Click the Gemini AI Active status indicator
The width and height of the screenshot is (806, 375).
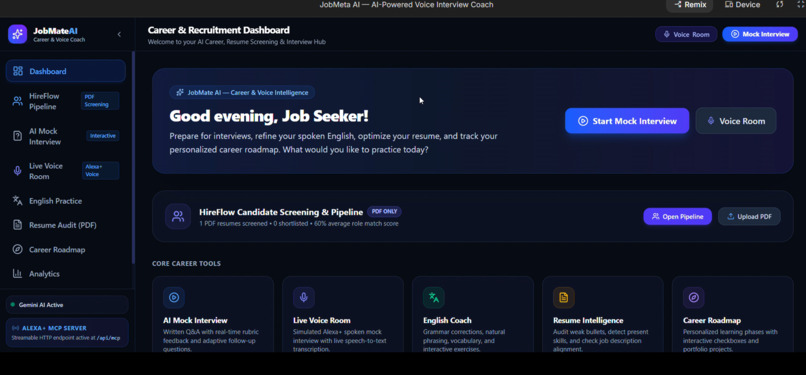tap(67, 305)
